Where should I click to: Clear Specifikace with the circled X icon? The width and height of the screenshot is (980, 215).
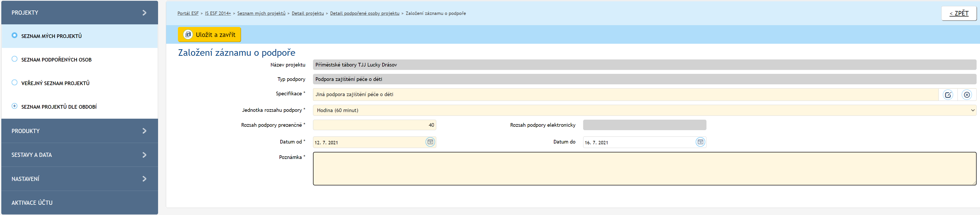pos(966,95)
